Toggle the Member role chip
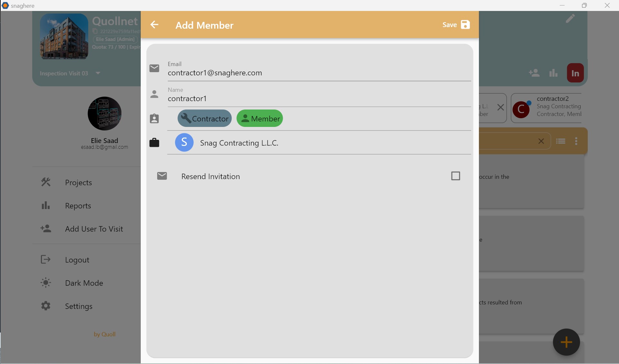 click(x=260, y=119)
